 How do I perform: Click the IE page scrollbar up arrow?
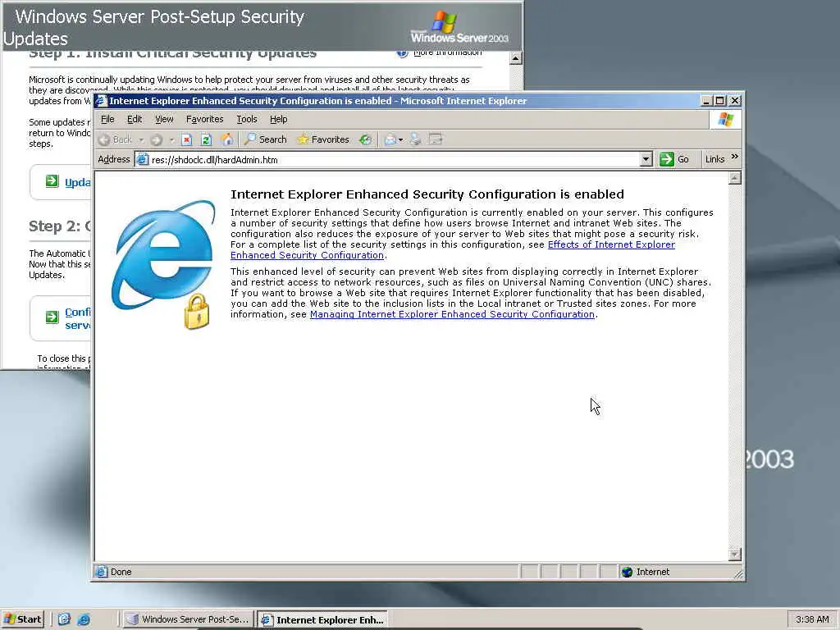tap(735, 178)
